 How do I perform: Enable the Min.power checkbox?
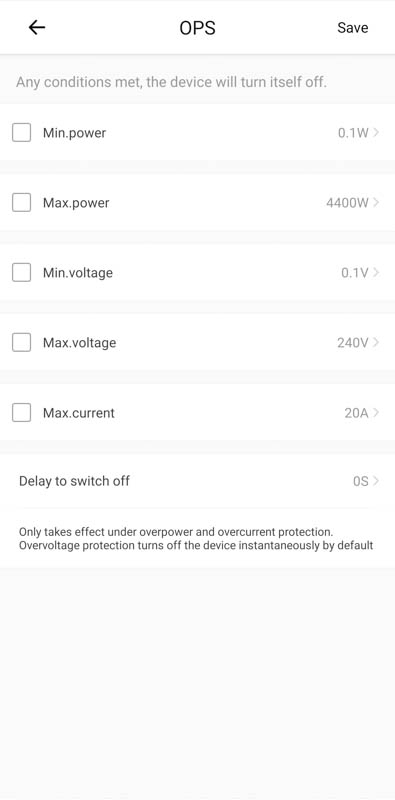tap(21, 133)
